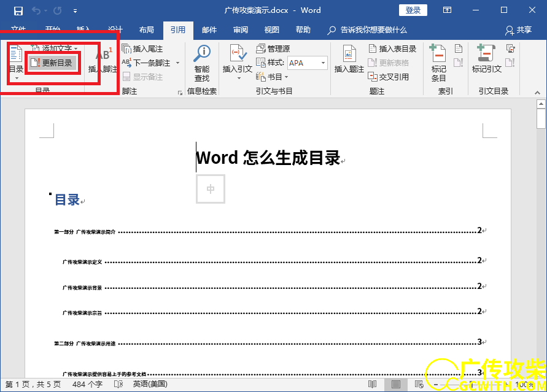The height and width of the screenshot is (392, 547).
Task: Switch to the 视图 tab
Action: pyautogui.click(x=271, y=30)
